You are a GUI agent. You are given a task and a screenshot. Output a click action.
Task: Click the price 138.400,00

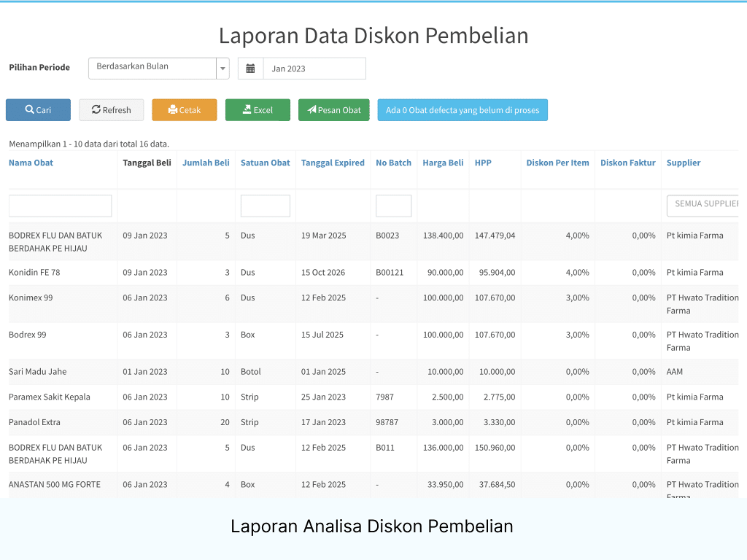443,236
